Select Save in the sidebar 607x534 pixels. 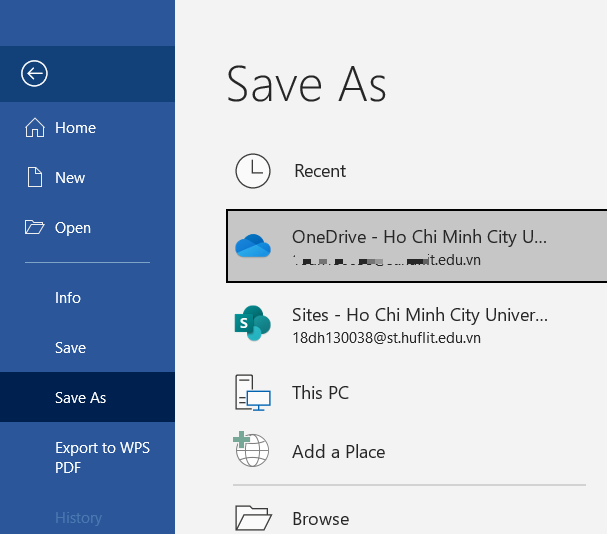(87, 348)
